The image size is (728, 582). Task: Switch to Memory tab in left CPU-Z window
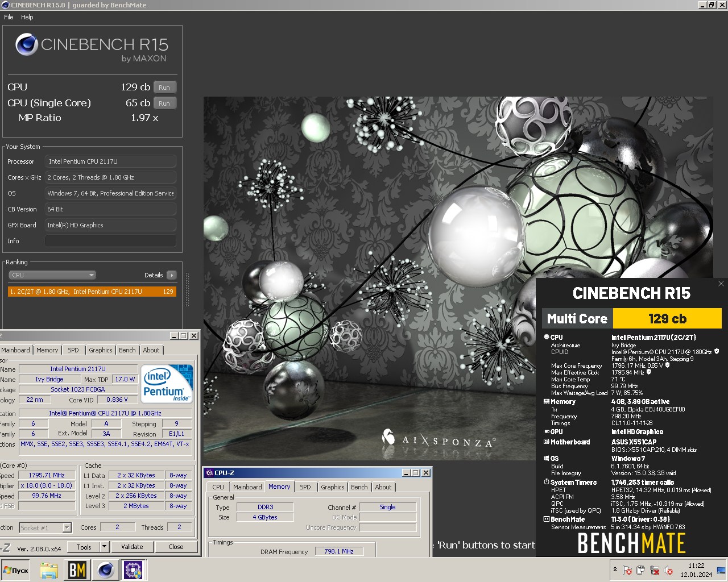click(47, 350)
